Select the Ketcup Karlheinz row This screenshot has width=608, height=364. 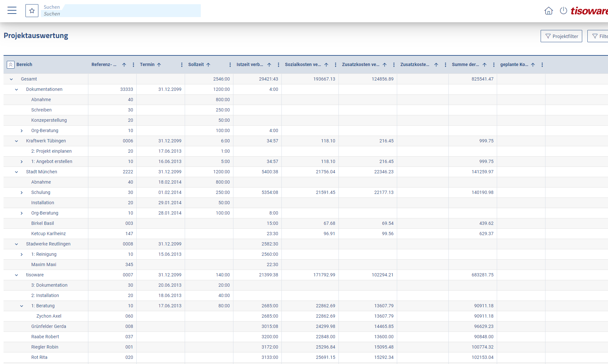pos(306,234)
